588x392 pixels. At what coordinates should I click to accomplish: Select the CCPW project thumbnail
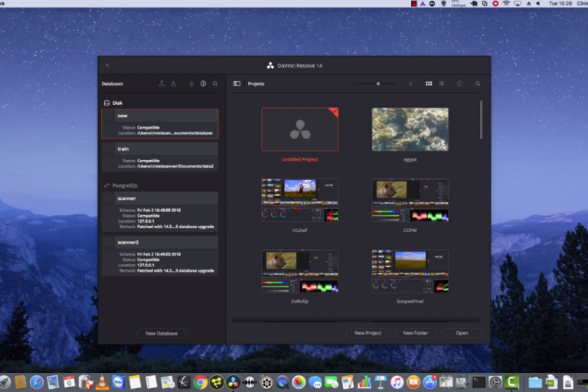tap(410, 201)
